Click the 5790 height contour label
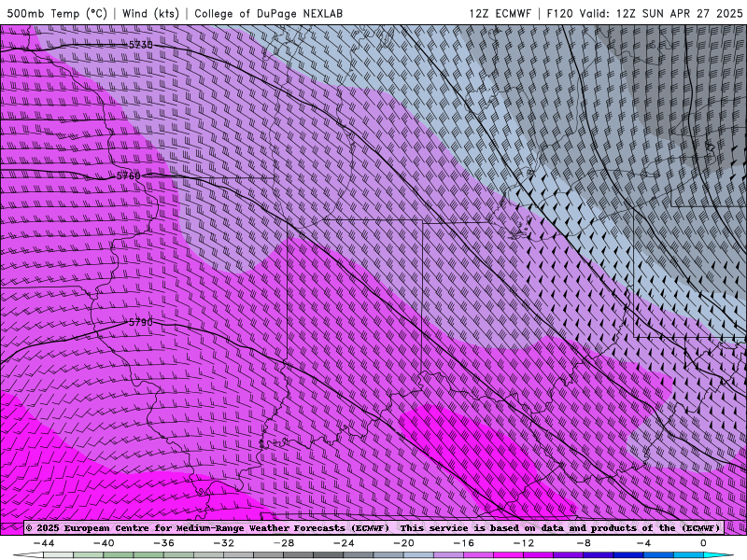The image size is (747, 560). 141,322
